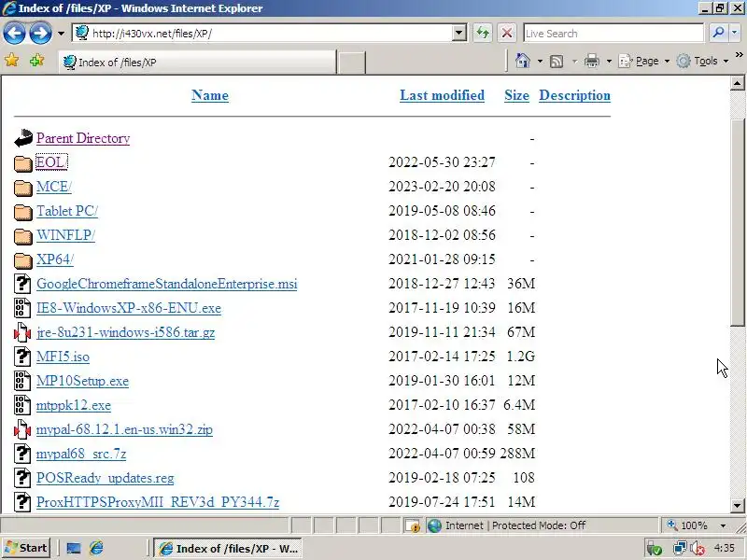Viewport: 747px width, 560px height.
Task: Click the Print toolbar icon
Action: click(592, 61)
